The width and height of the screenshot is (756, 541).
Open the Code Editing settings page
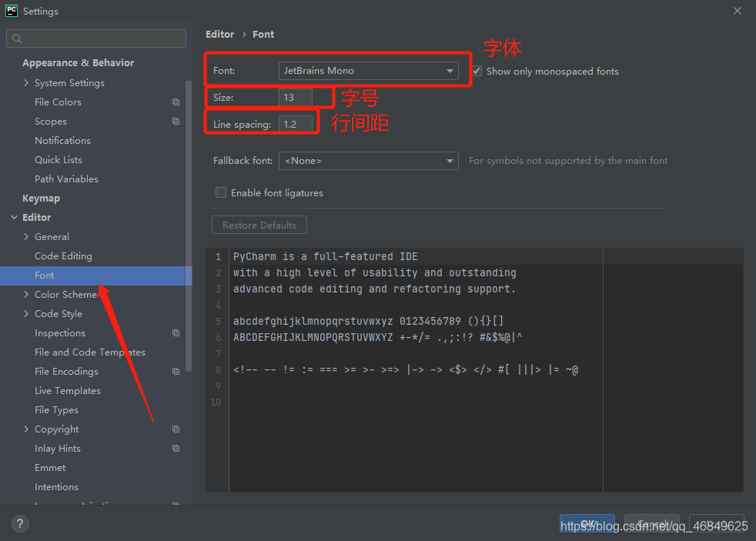(x=63, y=255)
